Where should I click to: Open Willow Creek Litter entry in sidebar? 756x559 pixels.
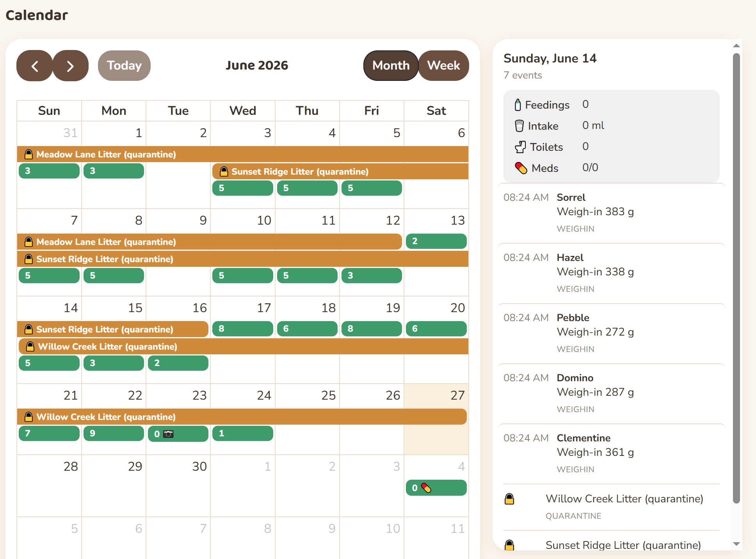click(x=611, y=507)
